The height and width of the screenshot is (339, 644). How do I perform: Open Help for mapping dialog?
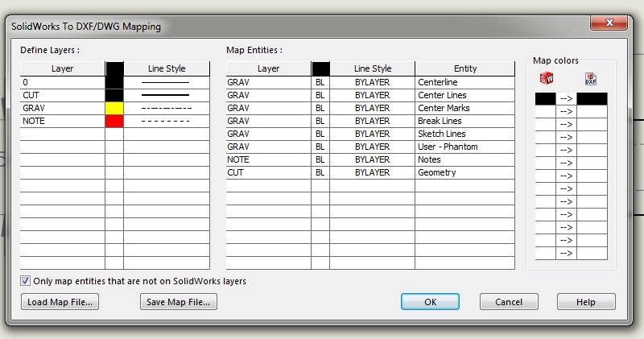586,302
